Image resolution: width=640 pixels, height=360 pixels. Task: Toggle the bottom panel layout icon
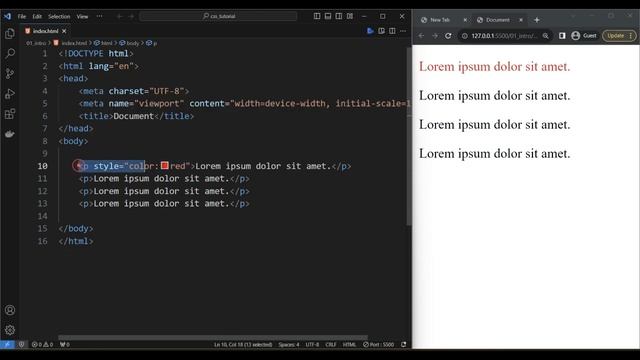tap(328, 16)
